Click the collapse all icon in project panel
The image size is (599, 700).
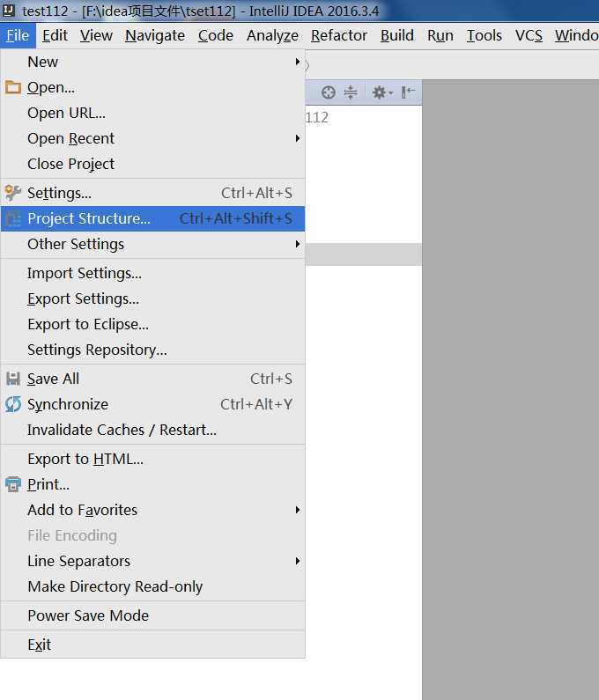pos(351,92)
